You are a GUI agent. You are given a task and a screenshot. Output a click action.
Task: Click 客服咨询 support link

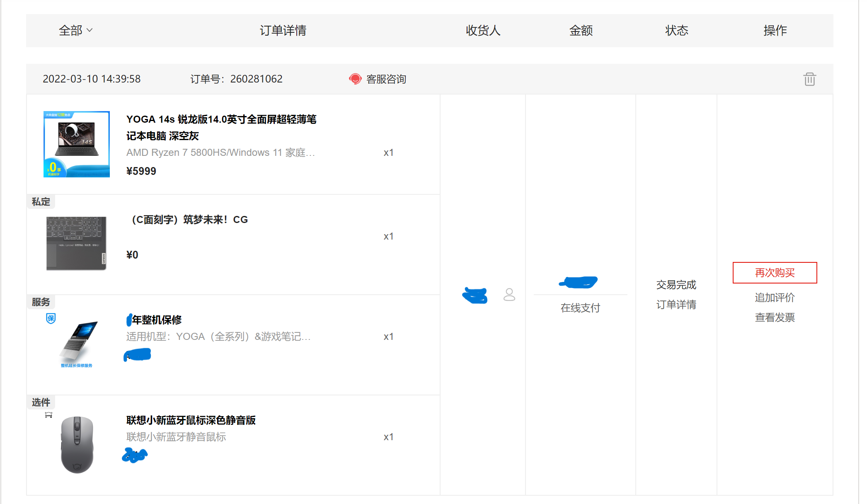coord(386,79)
